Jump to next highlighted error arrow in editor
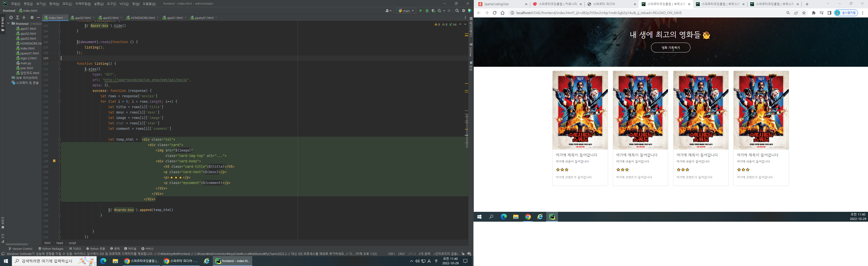Image resolution: width=868 pixels, height=266 pixels. coord(465,24)
